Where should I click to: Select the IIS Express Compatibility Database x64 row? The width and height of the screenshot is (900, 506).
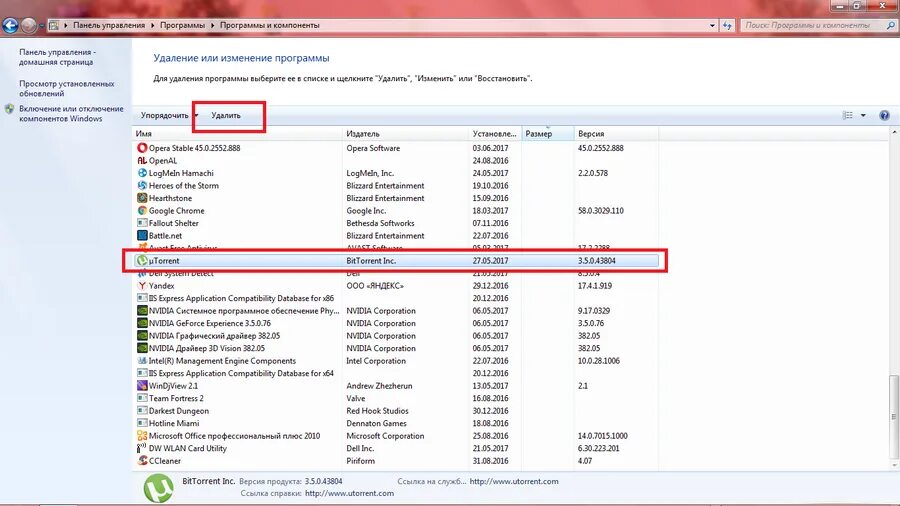click(395, 373)
